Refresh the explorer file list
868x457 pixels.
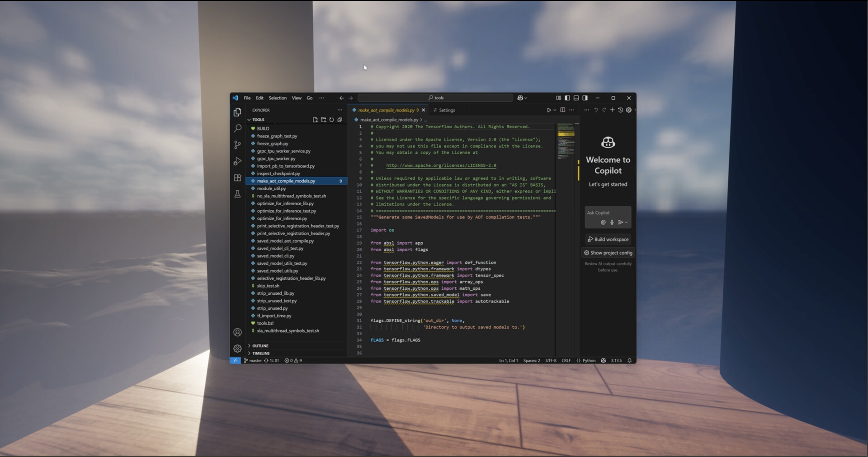(331, 120)
